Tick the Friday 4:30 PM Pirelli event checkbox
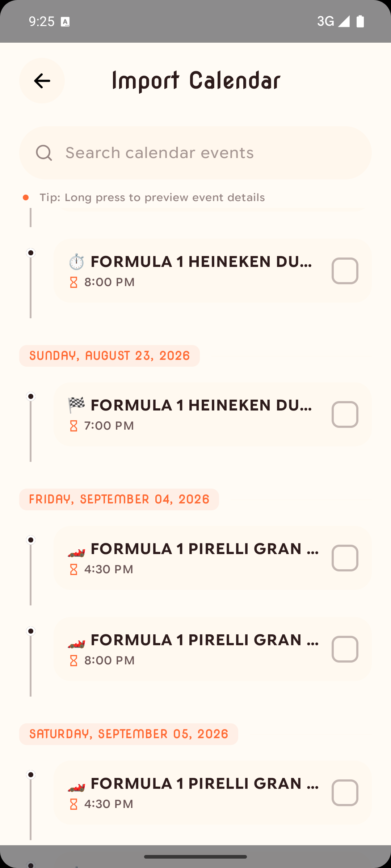 point(345,558)
